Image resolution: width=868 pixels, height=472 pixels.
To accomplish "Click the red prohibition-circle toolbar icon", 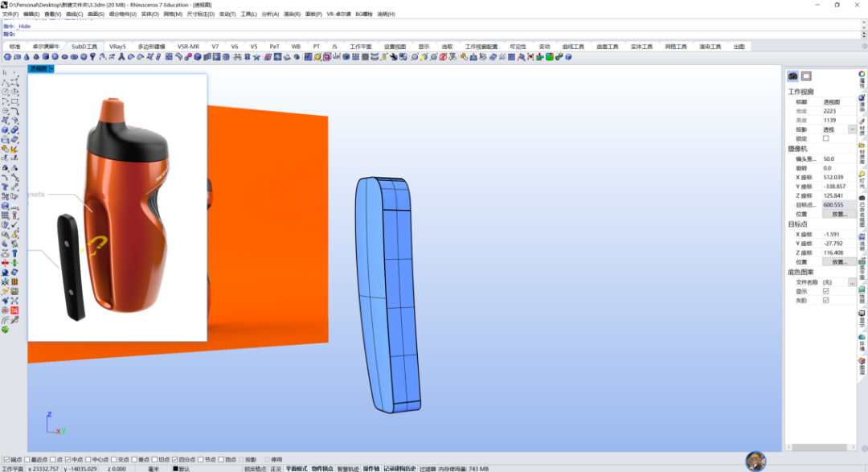I will 443,57.
